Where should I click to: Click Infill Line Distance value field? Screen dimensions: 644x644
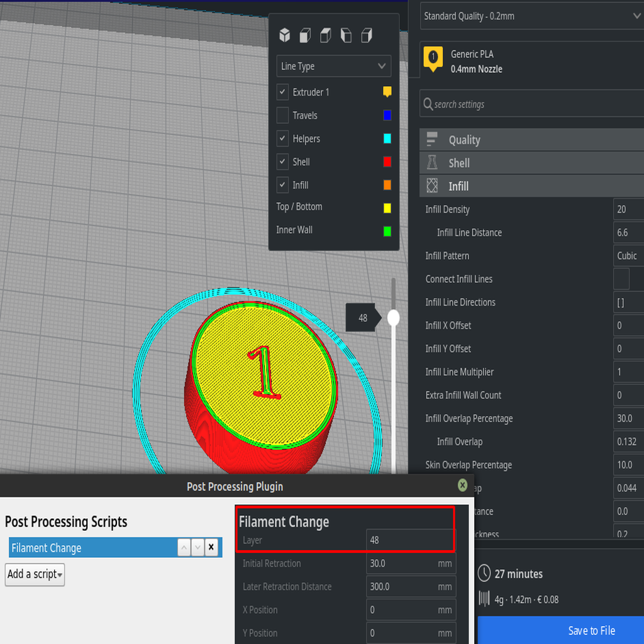coord(628,233)
